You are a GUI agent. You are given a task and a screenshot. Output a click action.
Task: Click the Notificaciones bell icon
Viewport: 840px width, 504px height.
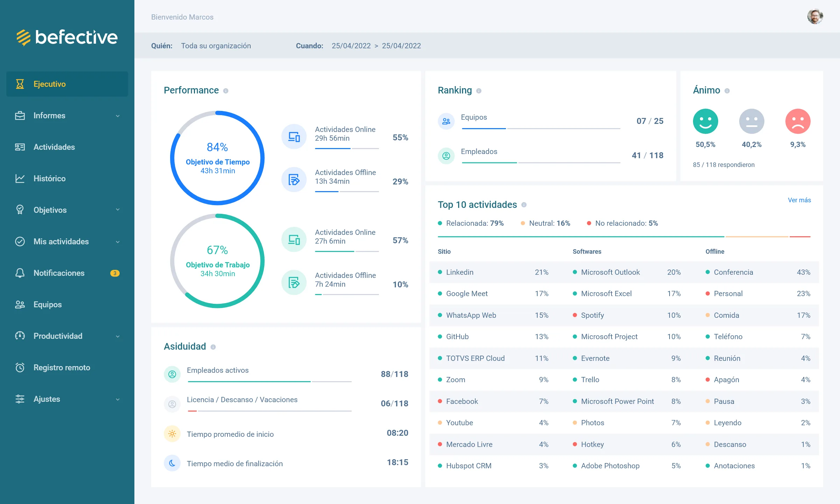(x=20, y=273)
